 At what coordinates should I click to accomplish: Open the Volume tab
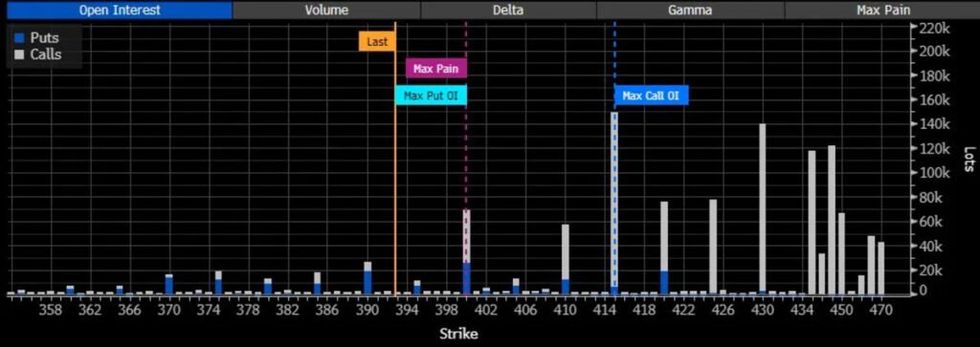click(x=326, y=10)
